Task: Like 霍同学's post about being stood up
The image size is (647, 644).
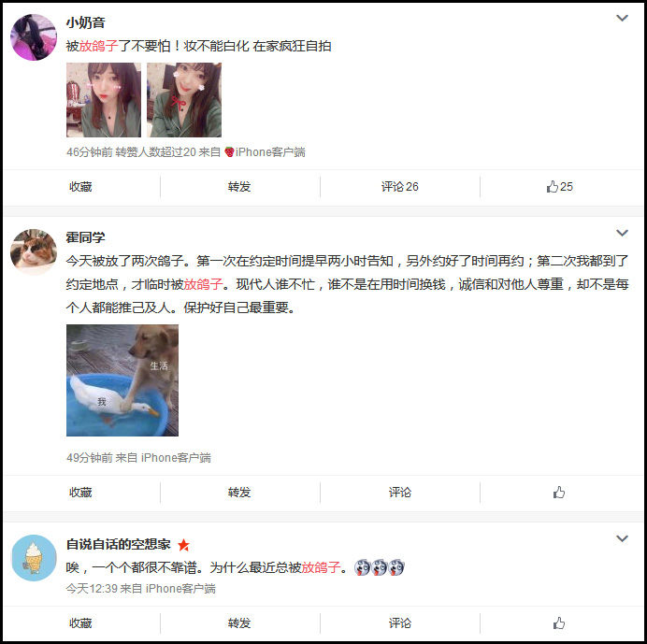Action: coord(559,493)
